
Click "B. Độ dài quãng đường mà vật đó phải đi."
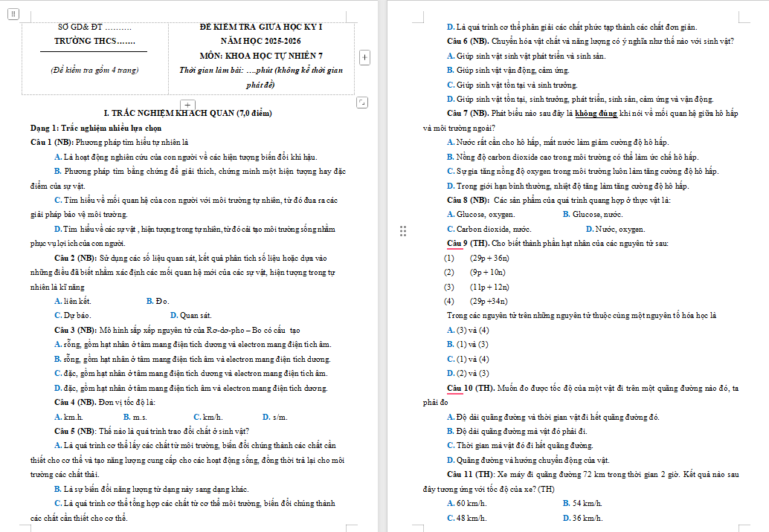(x=518, y=431)
